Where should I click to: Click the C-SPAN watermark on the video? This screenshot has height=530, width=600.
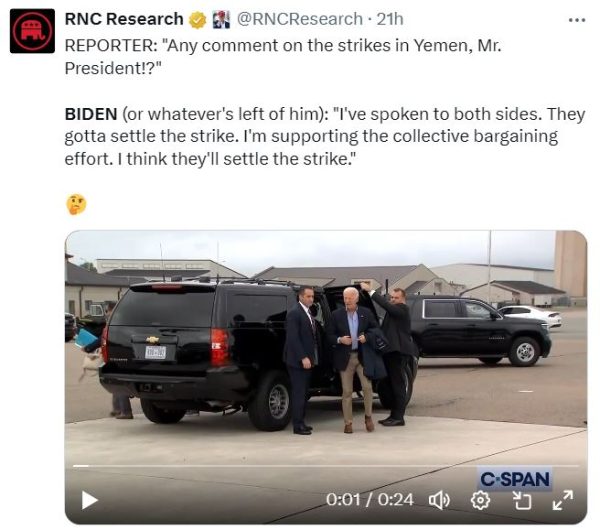pos(514,479)
